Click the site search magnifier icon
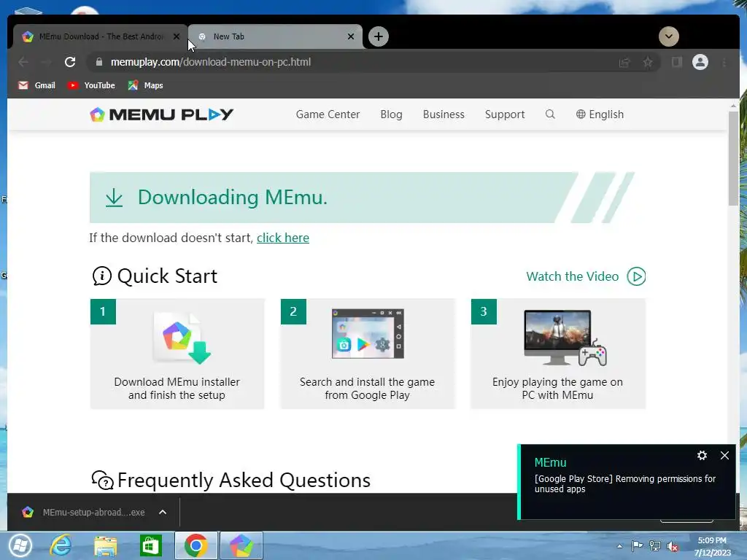The width and height of the screenshot is (747, 560). [550, 114]
